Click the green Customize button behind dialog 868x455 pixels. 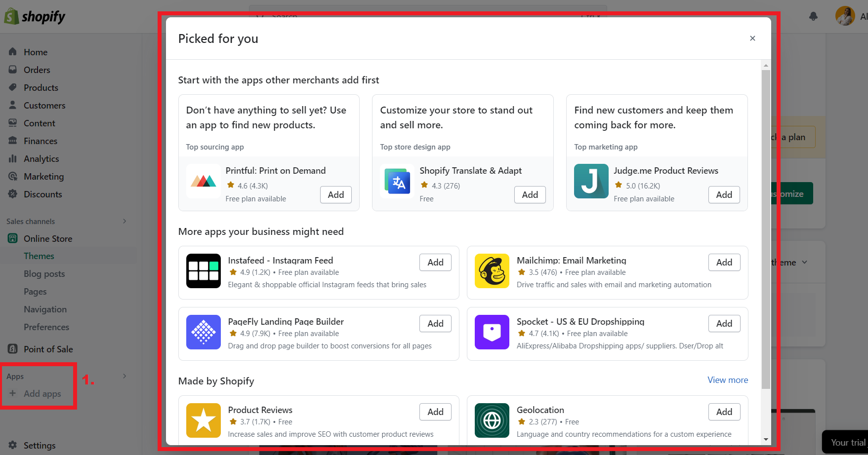click(792, 193)
